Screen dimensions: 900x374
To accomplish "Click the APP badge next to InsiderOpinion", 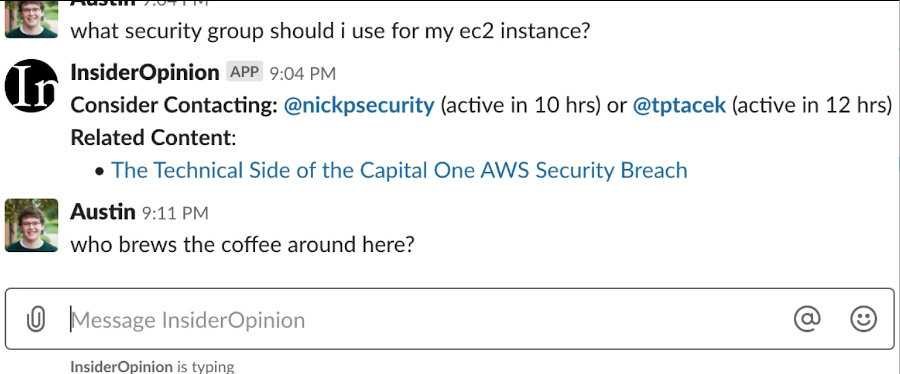I will 245,72.
